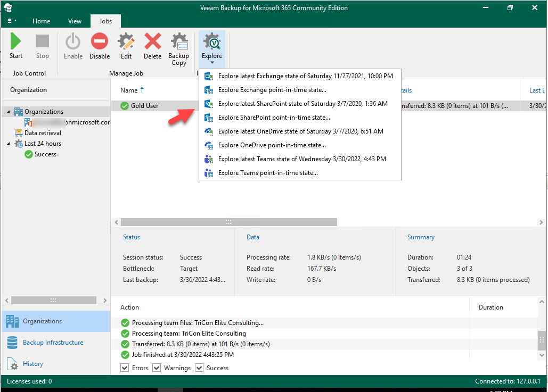Viewport: 548px width, 392px height.
Task: Click action log scroll up arrow
Action: tap(542, 302)
